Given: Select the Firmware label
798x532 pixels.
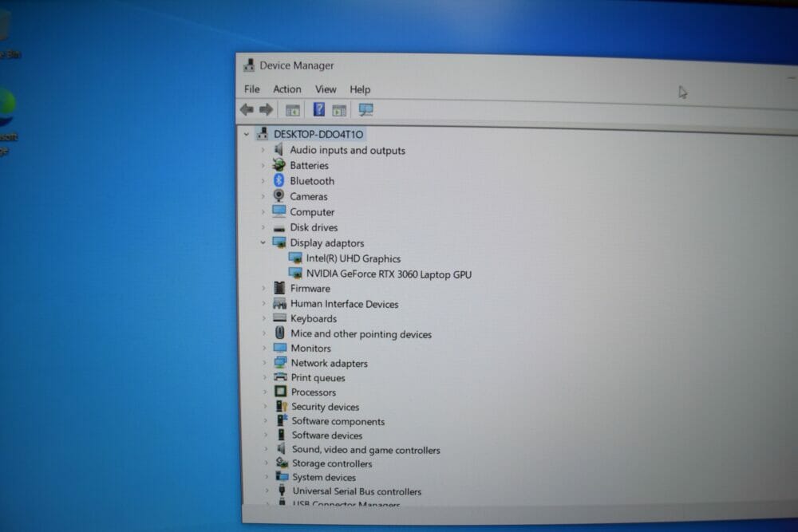Looking at the screenshot, I should [x=310, y=289].
